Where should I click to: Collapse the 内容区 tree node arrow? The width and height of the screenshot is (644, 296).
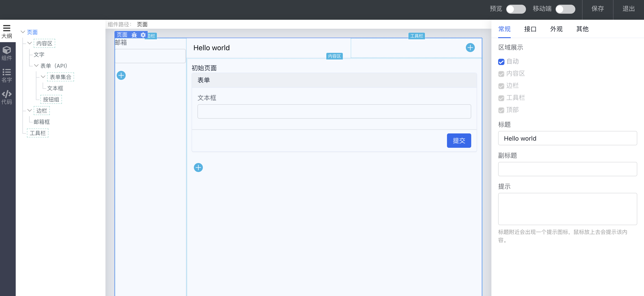(29, 43)
